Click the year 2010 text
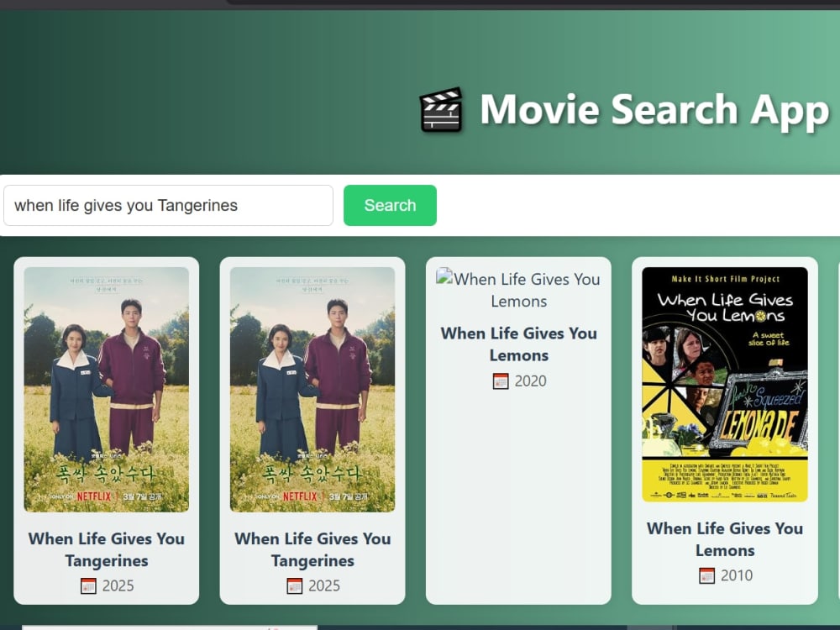Image resolution: width=840 pixels, height=630 pixels. 737,576
